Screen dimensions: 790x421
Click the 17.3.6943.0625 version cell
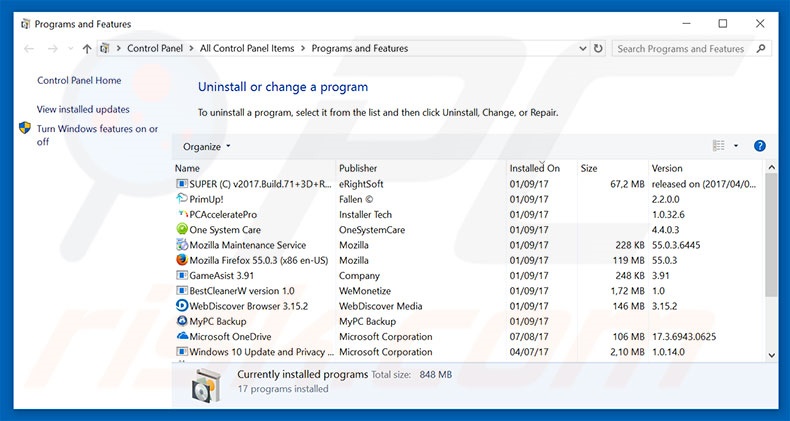pyautogui.click(x=684, y=336)
